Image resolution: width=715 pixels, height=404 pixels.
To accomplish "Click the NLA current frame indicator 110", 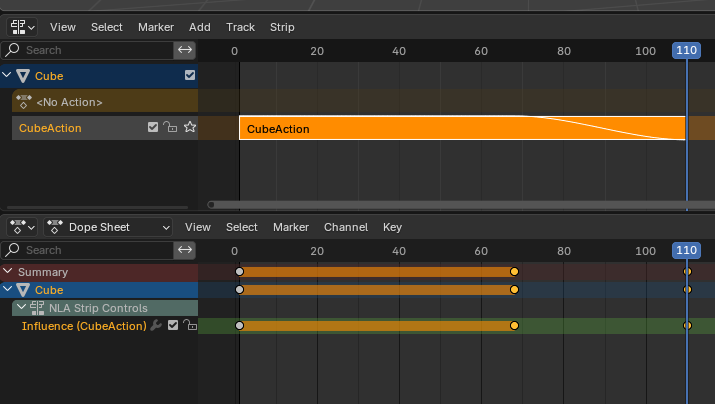I will point(686,50).
